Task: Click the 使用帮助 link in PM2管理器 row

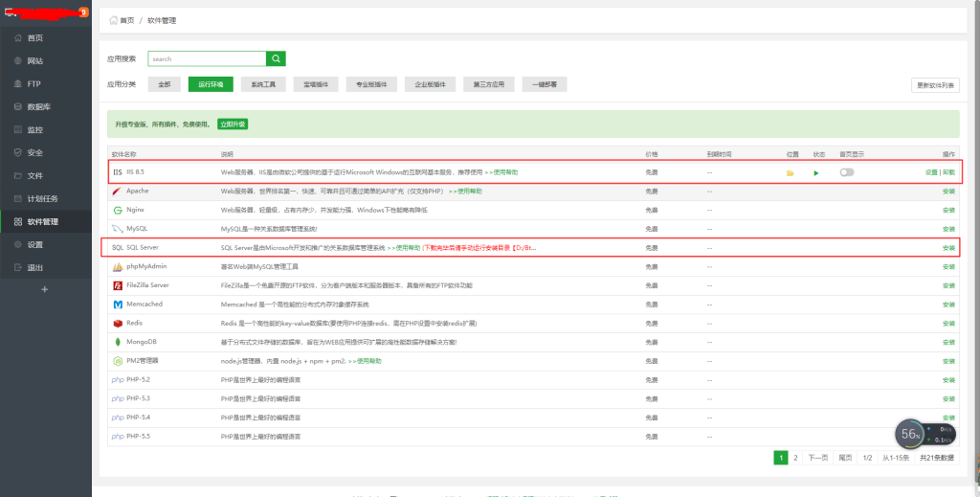Action: (x=365, y=361)
